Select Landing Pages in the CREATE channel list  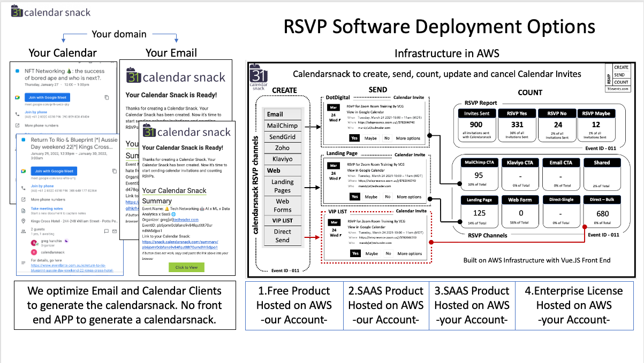(282, 186)
